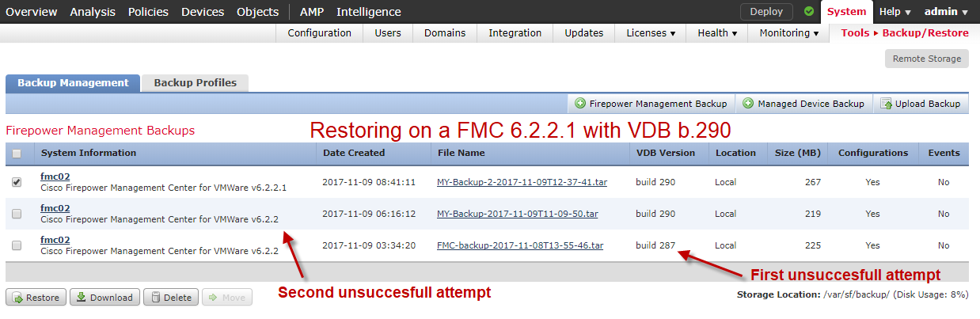The image size is (980, 319).
Task: Tick the select-all header checkbox
Action: [x=17, y=154]
